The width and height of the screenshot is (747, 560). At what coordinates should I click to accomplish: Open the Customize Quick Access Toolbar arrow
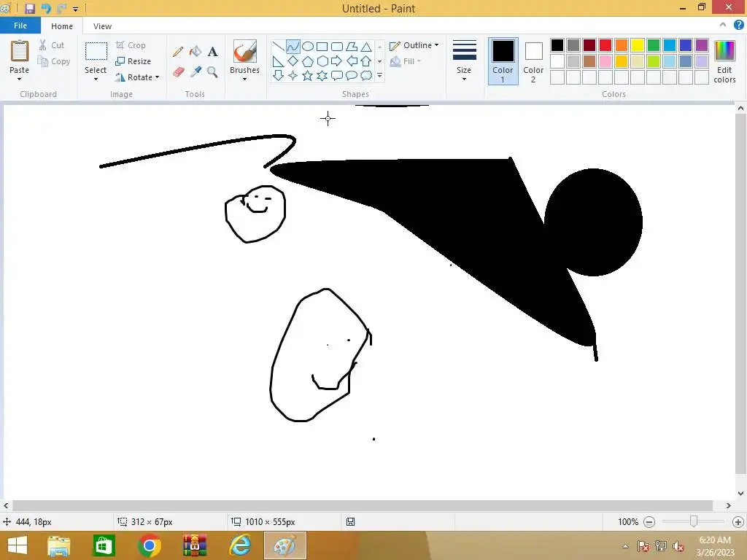75,9
